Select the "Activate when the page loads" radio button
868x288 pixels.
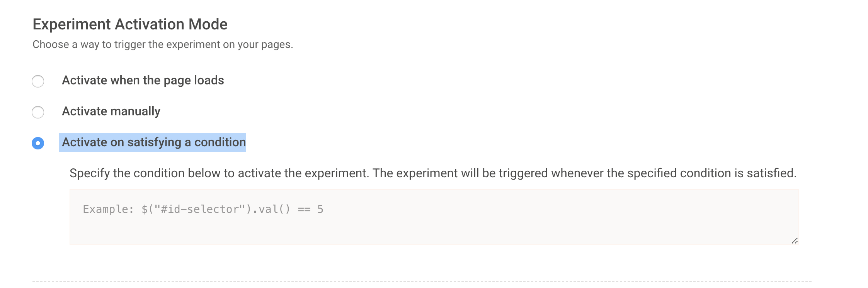38,81
